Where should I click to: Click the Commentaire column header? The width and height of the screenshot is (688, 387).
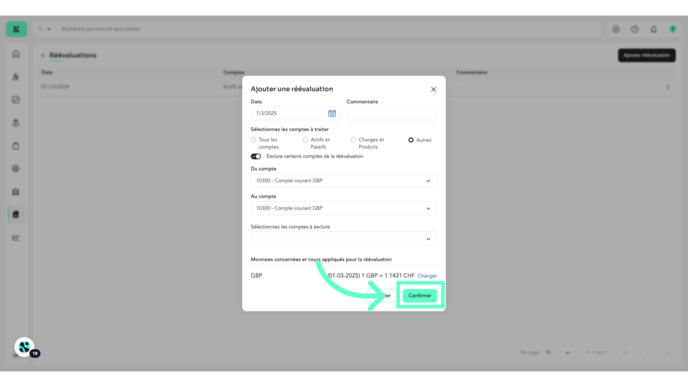point(471,72)
